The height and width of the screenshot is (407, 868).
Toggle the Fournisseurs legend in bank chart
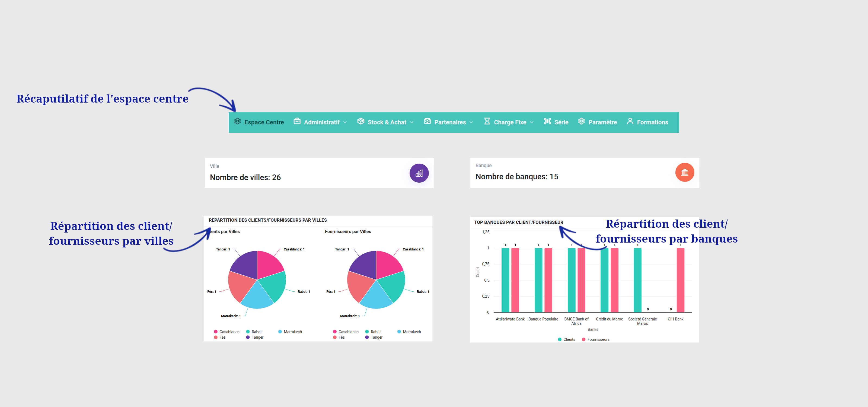coord(596,340)
